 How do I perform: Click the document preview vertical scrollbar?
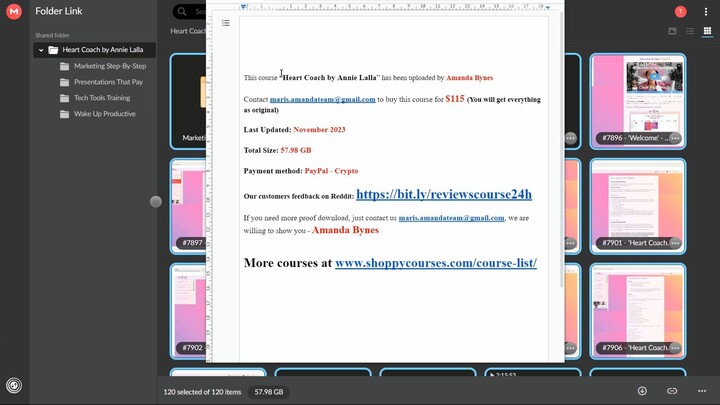[561, 149]
